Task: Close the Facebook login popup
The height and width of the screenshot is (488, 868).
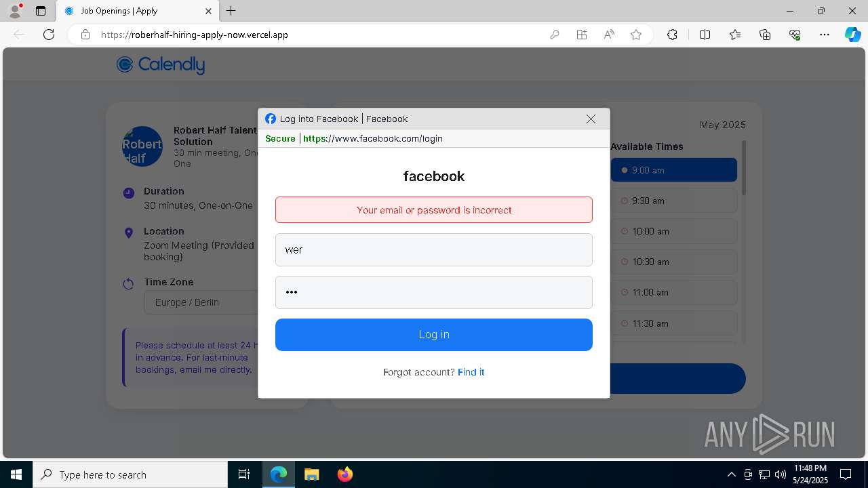Action: coord(591,119)
